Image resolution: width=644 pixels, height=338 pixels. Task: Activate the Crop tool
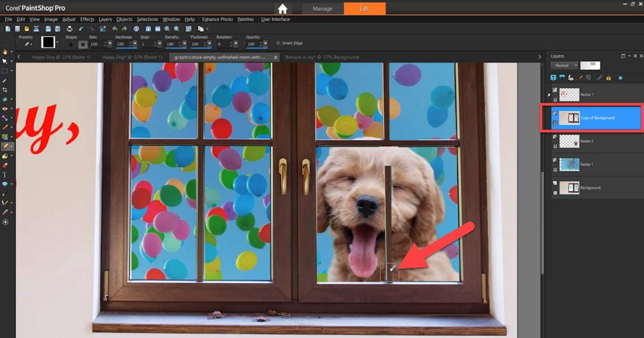(6, 91)
